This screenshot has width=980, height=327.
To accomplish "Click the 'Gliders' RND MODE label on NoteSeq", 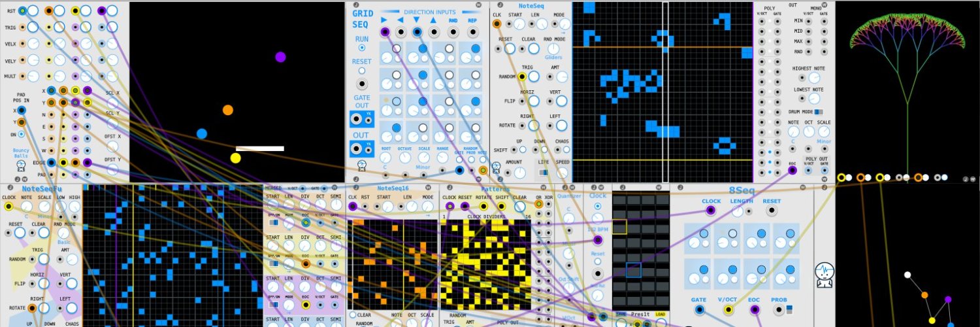I will tap(553, 58).
